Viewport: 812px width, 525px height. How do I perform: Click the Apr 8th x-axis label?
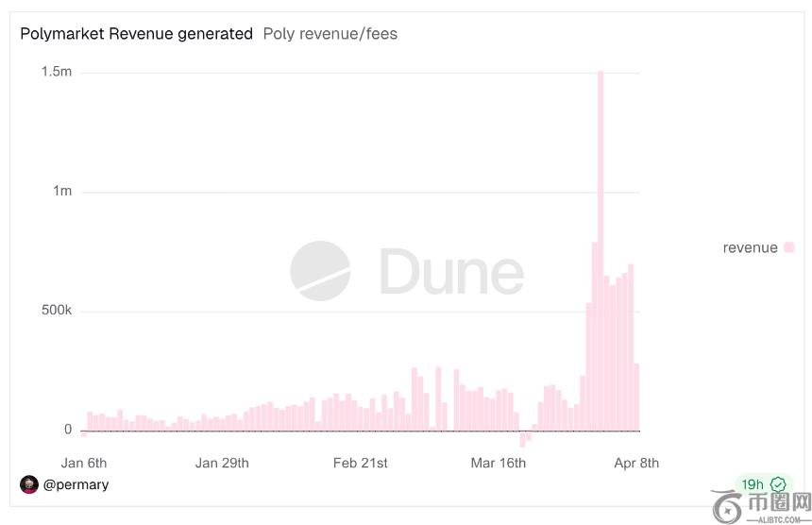click(636, 463)
